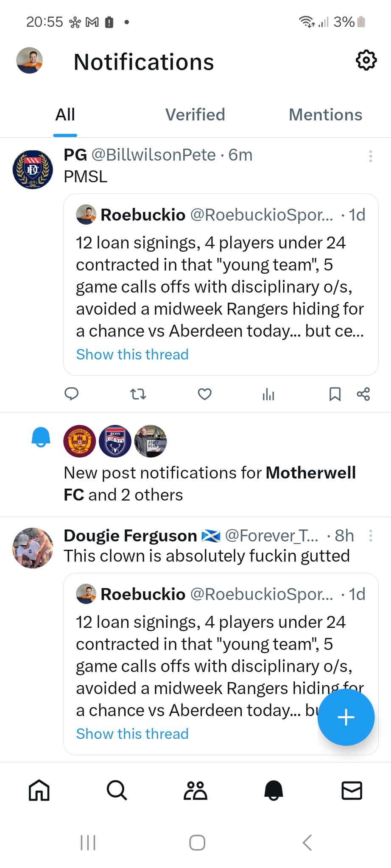Image resolution: width=391 pixels, height=868 pixels.
Task: Show this thread in Dougie's quoted post
Action: click(132, 734)
